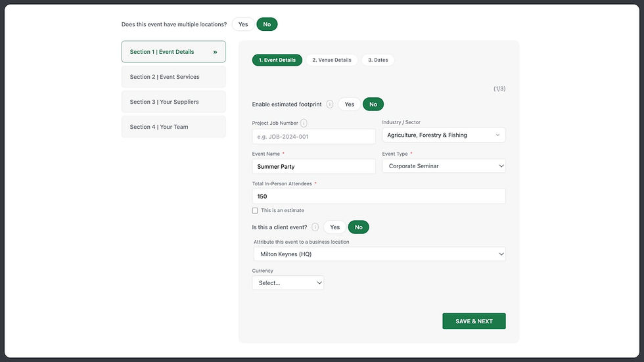Viewport: 644px width, 362px height.
Task: Go to Section 3 Your Suppliers
Action: point(173,102)
